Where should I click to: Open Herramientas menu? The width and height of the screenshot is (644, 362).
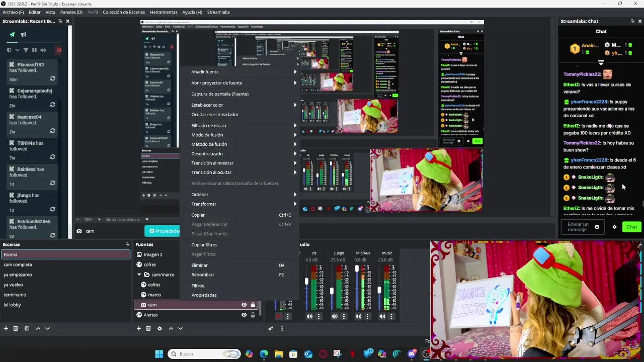(x=164, y=12)
